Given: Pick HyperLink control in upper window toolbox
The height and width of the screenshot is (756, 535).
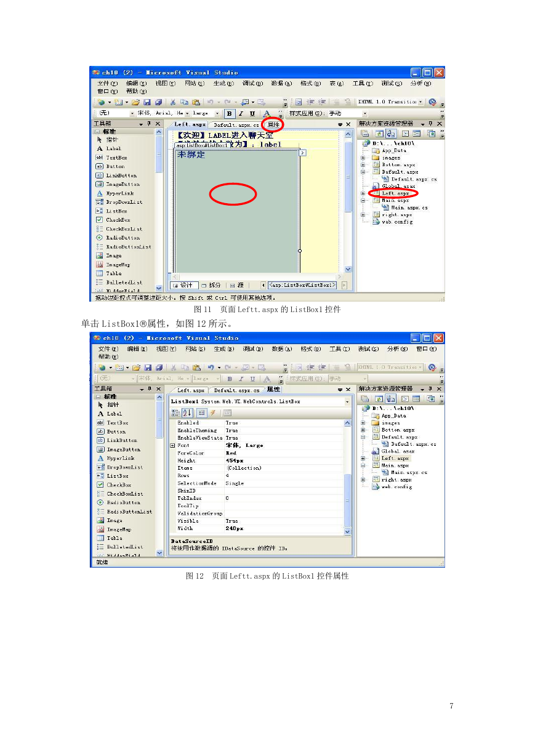Looking at the screenshot, I should tap(115, 193).
